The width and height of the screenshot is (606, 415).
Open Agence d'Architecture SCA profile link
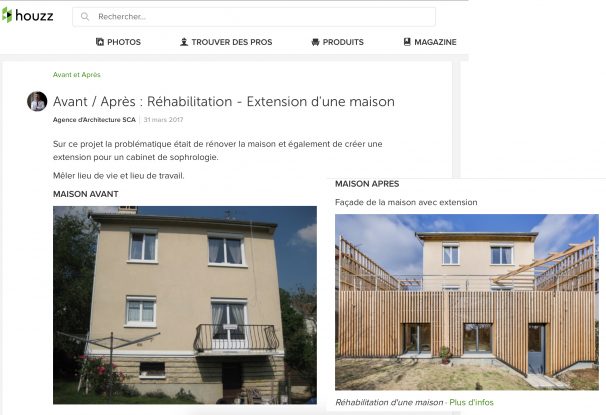point(94,120)
